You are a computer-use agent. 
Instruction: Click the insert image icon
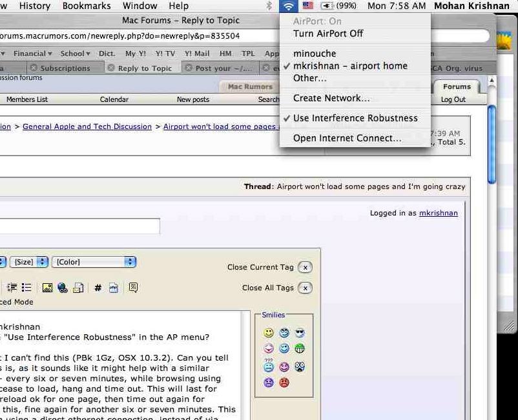[x=47, y=288]
